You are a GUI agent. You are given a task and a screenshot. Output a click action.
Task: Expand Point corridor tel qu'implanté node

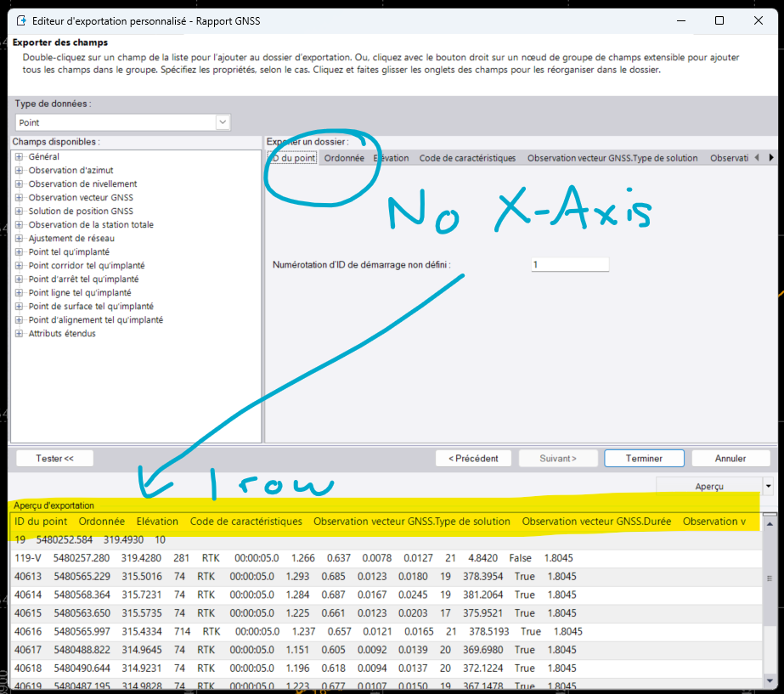point(19,266)
